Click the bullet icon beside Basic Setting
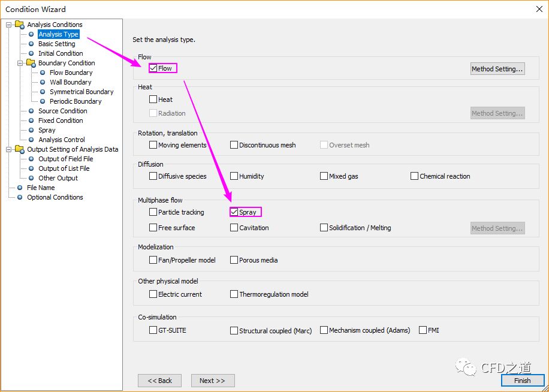This screenshot has width=549, height=392. 31,44
